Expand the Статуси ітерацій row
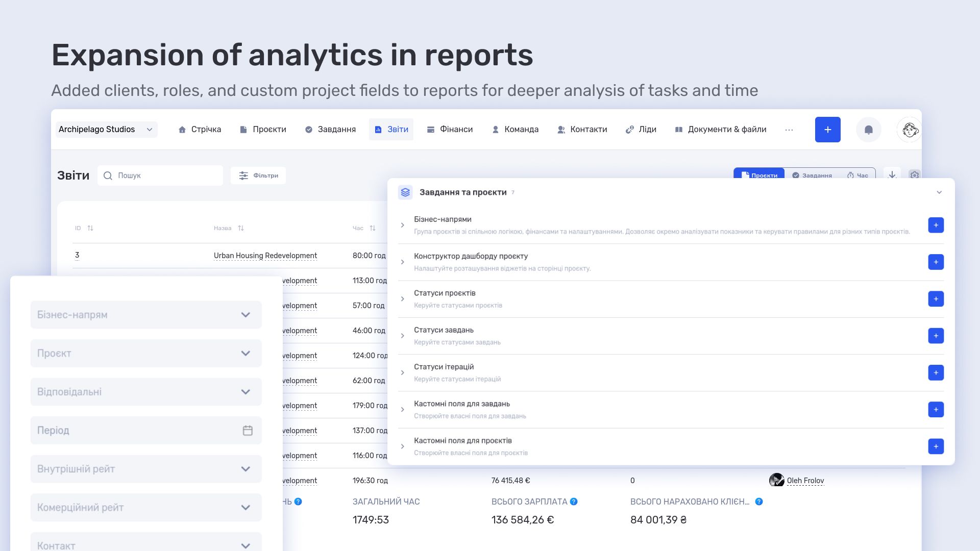This screenshot has height=551, width=980. [x=403, y=372]
